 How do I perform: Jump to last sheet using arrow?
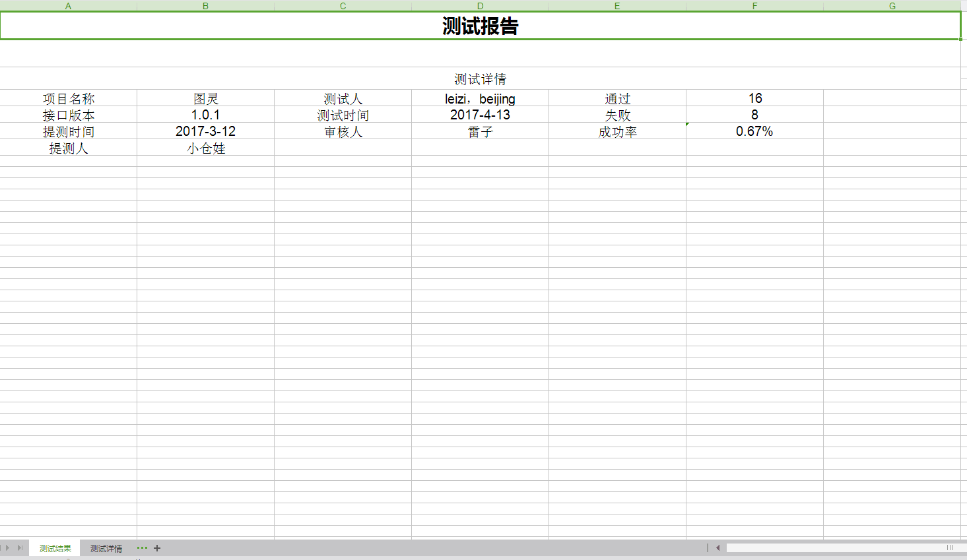coord(20,548)
